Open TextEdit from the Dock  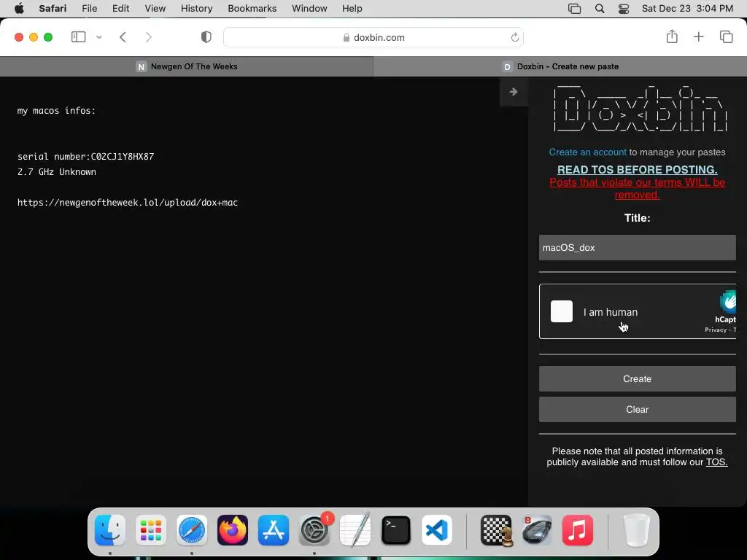[x=355, y=530]
